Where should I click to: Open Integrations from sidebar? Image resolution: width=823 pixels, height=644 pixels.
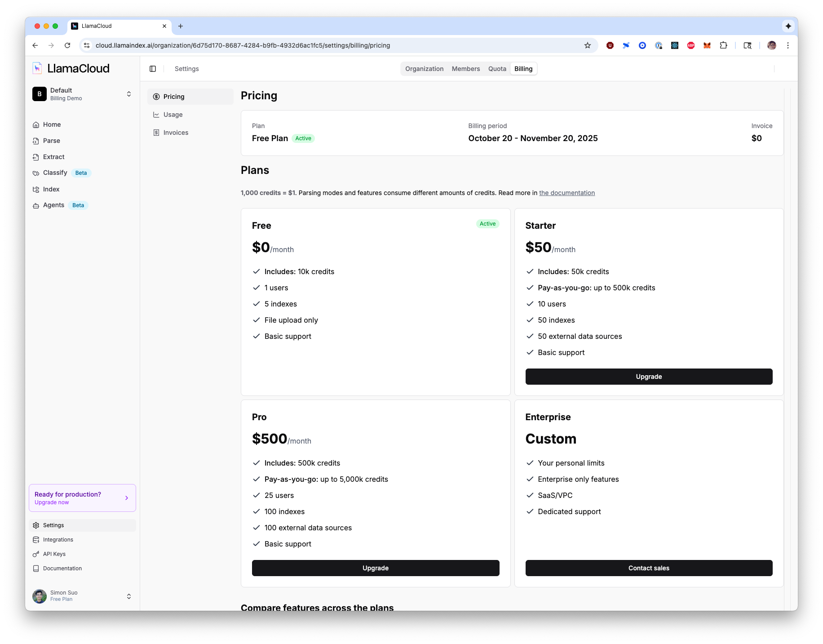pyautogui.click(x=58, y=540)
